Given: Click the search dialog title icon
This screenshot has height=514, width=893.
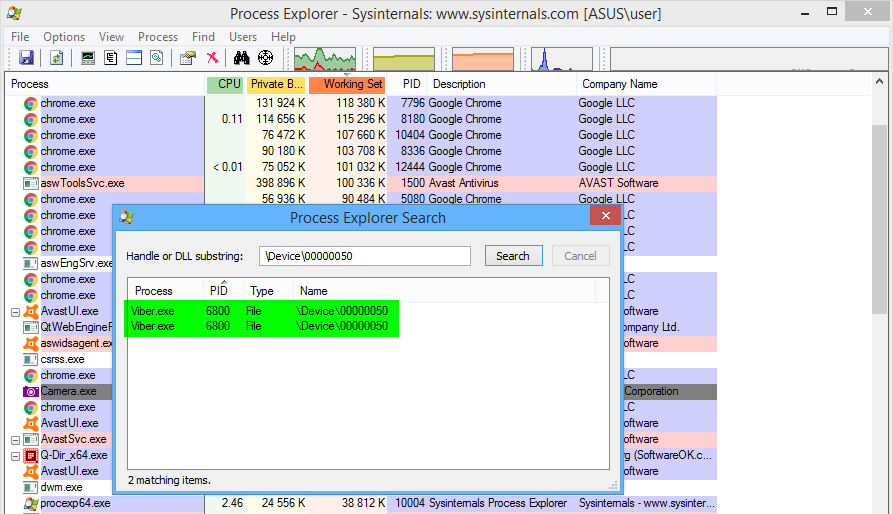Looking at the screenshot, I should [126, 217].
